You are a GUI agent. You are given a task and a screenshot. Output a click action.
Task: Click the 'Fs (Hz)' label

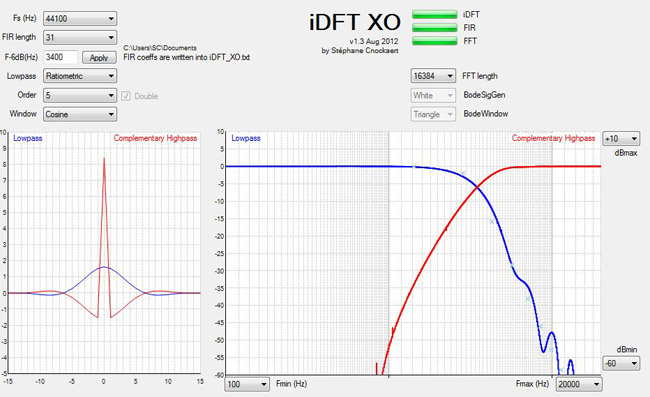pos(24,18)
